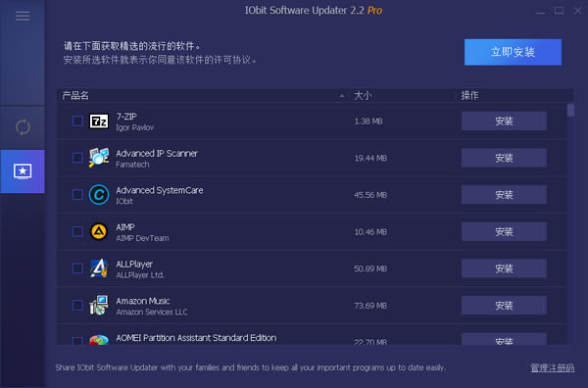This screenshot has width=588, height=388.
Task: Click the AIMP DevTeam publisher text
Action: (x=142, y=238)
